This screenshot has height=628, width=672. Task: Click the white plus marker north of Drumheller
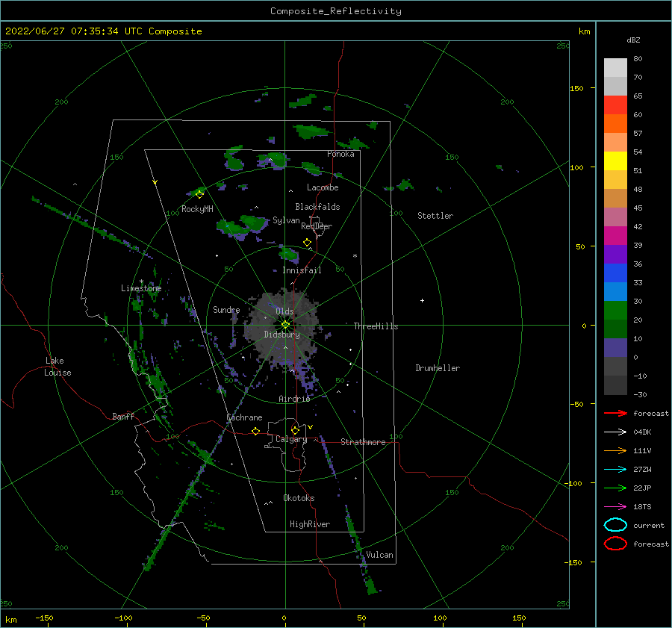[422, 300]
